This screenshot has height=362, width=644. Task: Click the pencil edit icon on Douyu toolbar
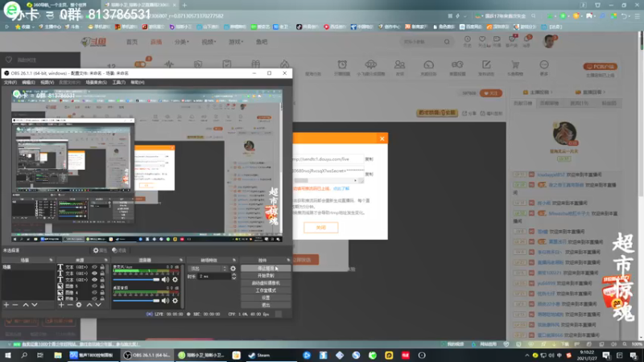[x=486, y=65]
